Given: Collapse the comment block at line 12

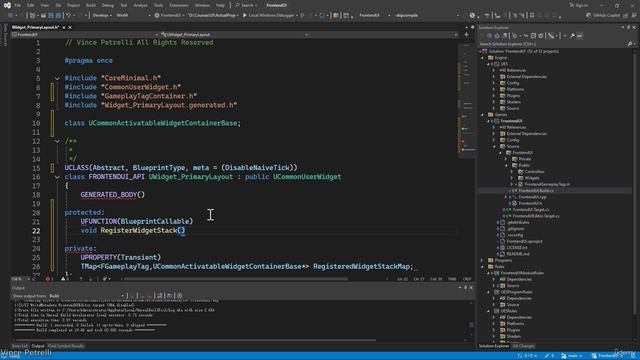Looking at the screenshot, I should [57, 141].
